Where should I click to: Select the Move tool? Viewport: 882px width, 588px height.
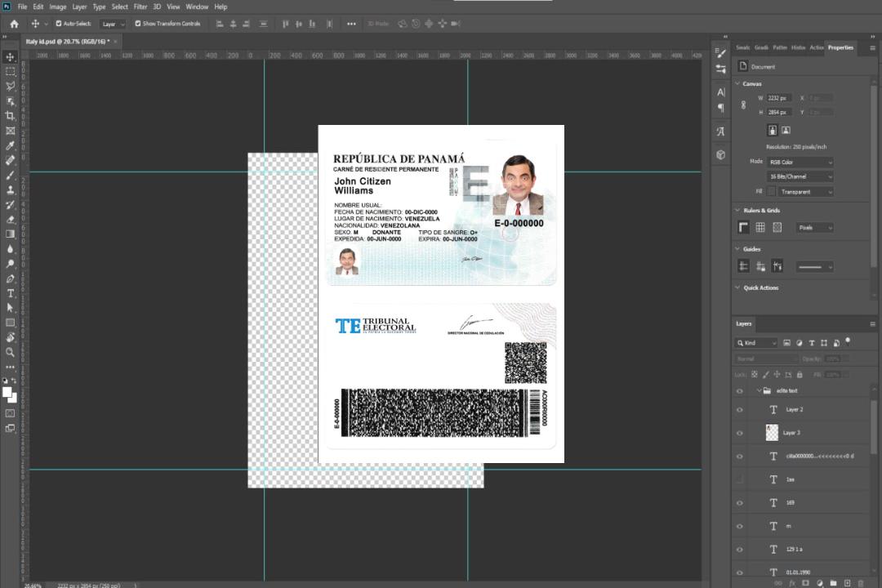point(11,56)
